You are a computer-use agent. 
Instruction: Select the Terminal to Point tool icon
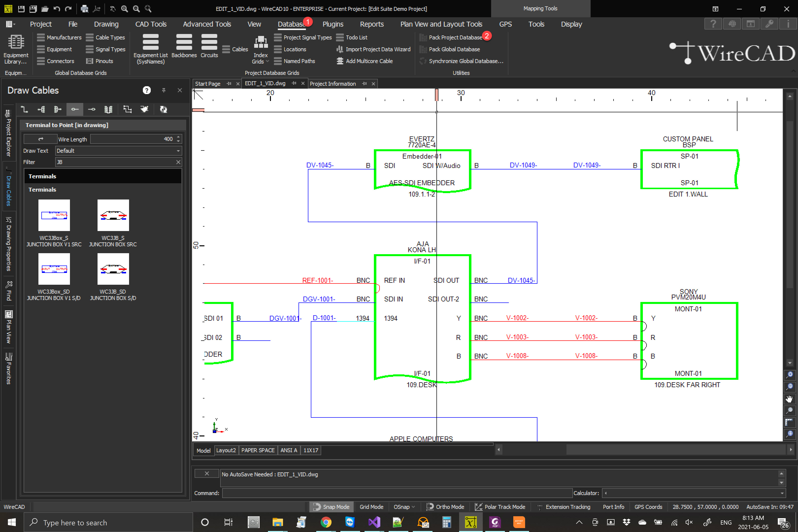(x=75, y=109)
